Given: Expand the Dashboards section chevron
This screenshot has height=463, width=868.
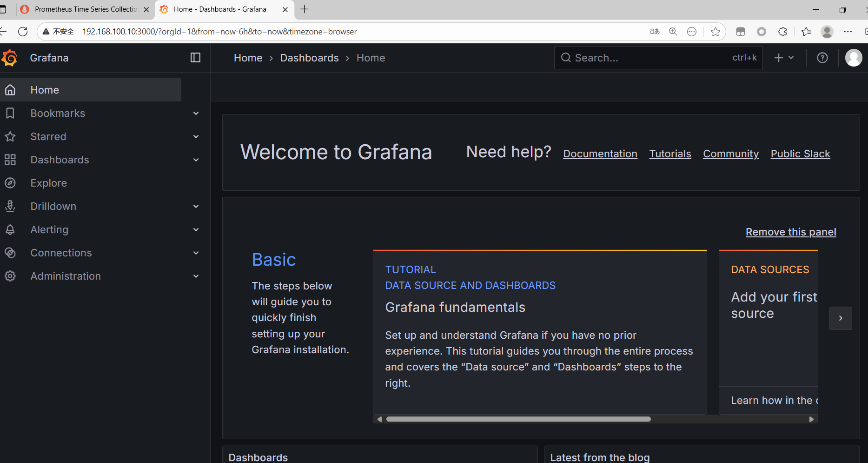Looking at the screenshot, I should (x=196, y=160).
